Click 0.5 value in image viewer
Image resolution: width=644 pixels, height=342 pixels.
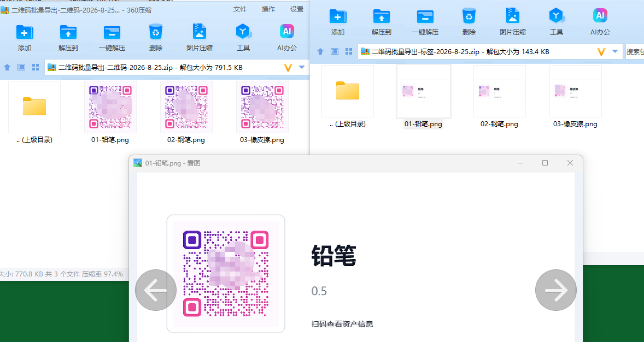click(319, 291)
